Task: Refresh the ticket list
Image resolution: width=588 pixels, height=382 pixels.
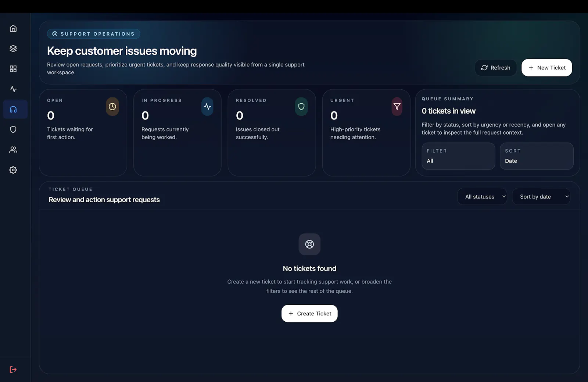Action: (x=496, y=68)
